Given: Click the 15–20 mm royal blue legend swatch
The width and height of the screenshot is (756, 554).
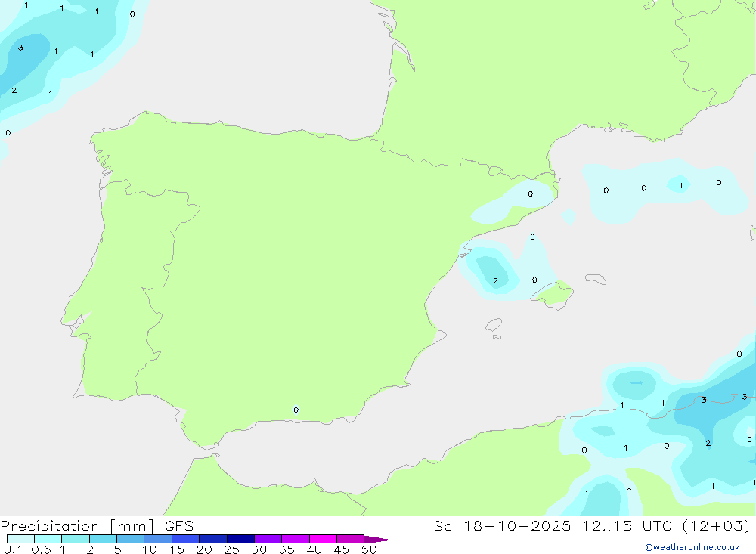Looking at the screenshot, I should click(185, 539).
